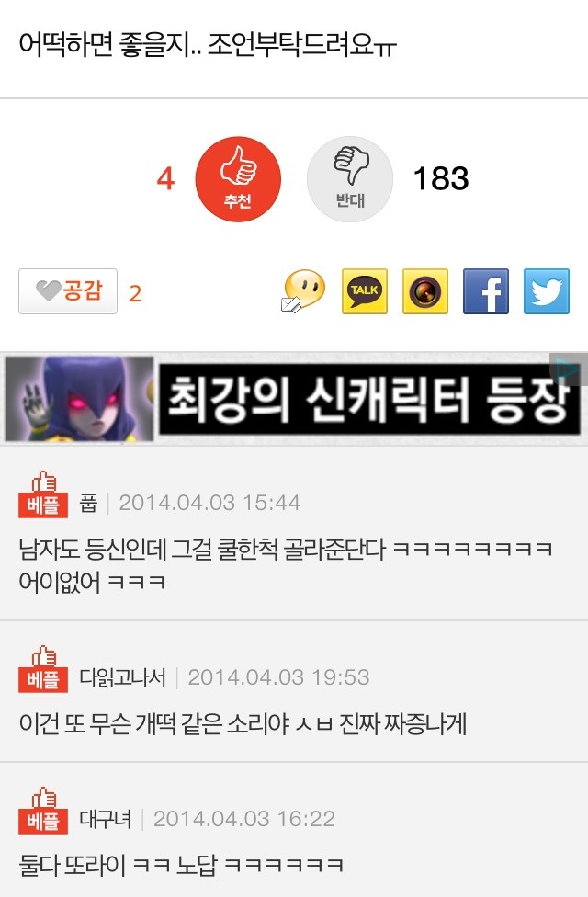This screenshot has width=588, height=897.
Task: Click the witch character ad image
Action: point(79,399)
